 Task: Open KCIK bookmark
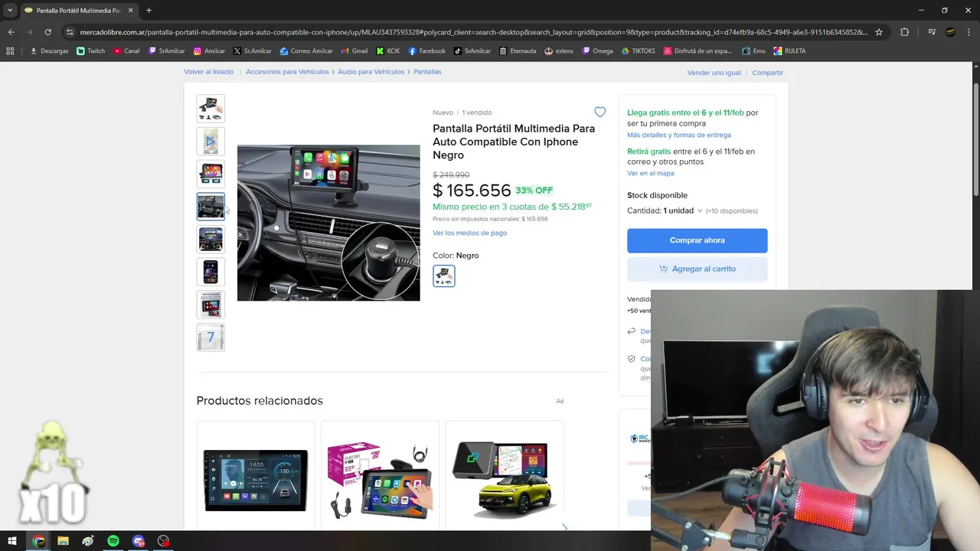click(x=387, y=51)
